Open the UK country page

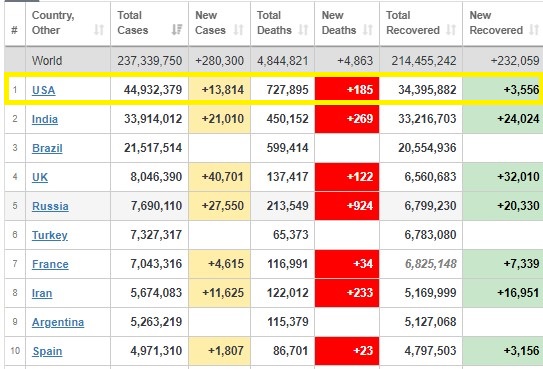(40, 177)
